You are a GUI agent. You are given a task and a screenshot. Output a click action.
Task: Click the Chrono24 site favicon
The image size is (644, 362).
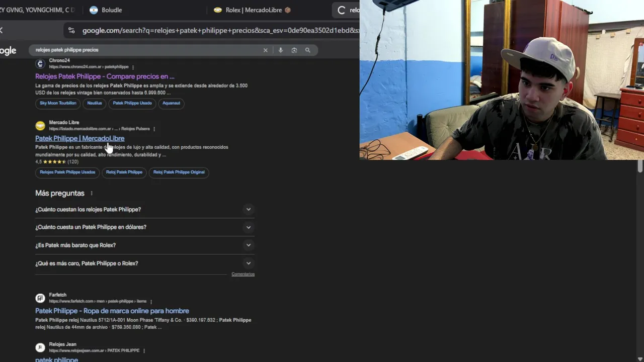tap(40, 64)
